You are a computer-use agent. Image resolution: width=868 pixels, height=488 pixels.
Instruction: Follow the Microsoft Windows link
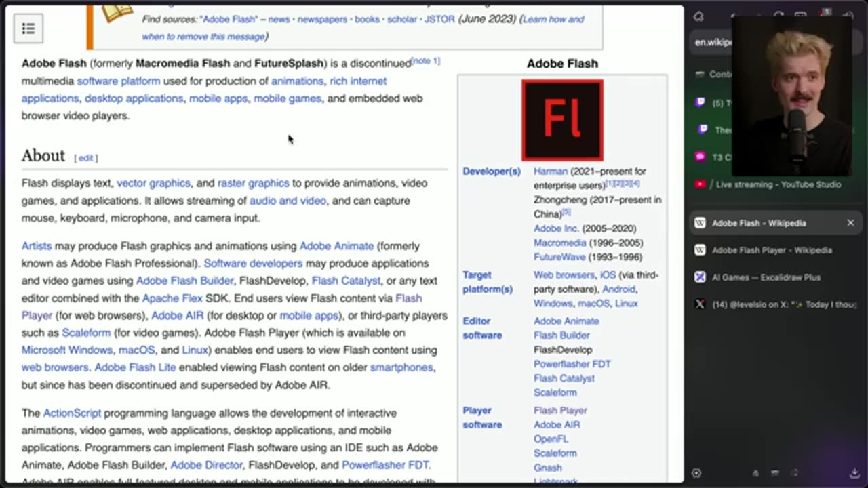tap(67, 350)
